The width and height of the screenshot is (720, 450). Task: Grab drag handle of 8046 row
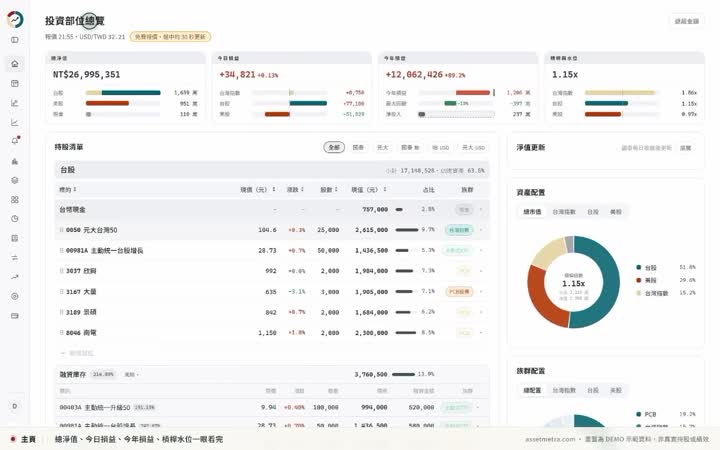tap(61, 332)
